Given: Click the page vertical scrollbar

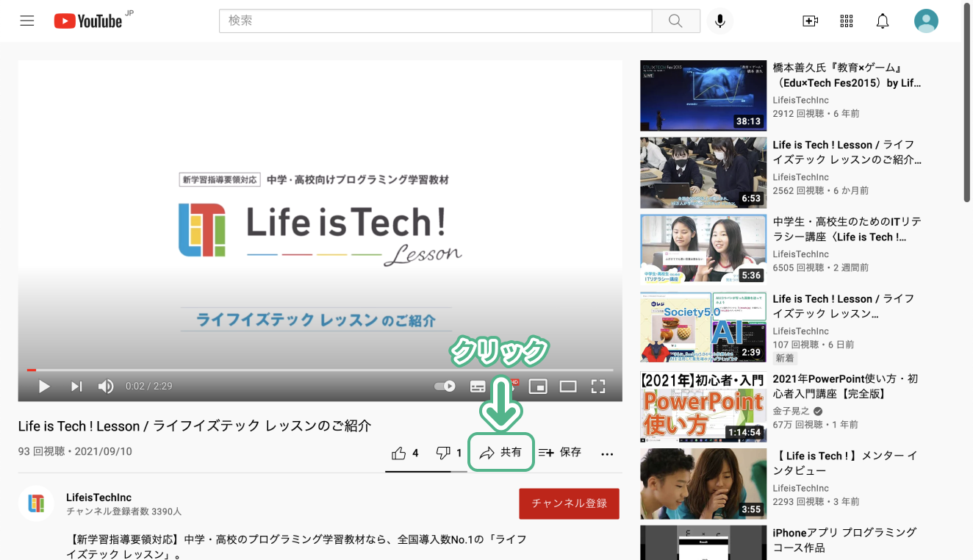Looking at the screenshot, I should pyautogui.click(x=967, y=103).
